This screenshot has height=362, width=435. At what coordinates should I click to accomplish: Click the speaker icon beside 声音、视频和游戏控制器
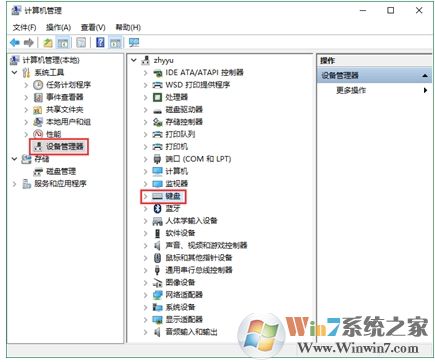[x=157, y=245]
